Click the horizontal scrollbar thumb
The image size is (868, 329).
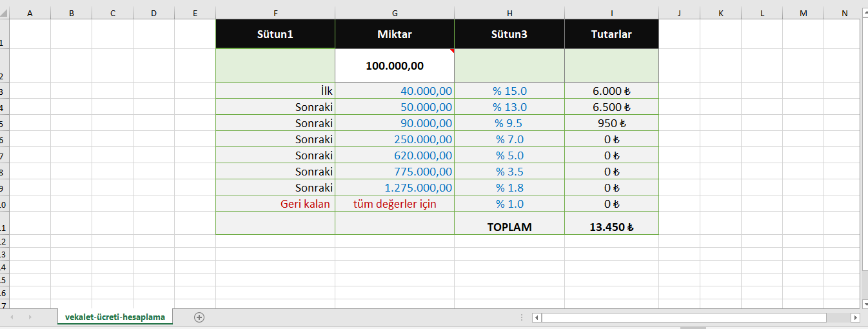point(684,317)
